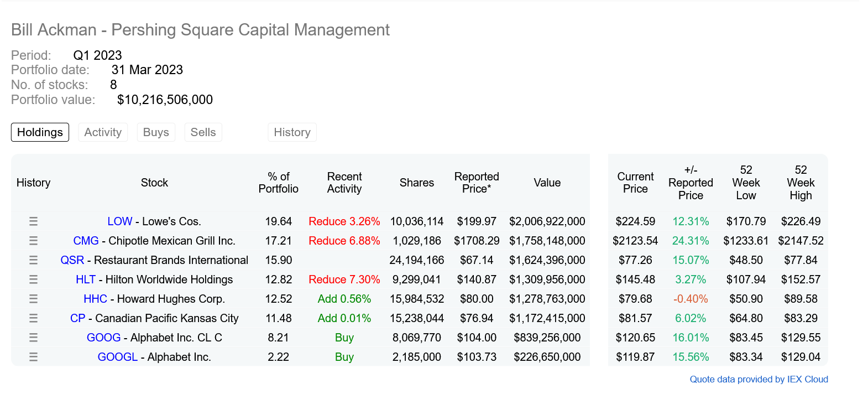The image size is (868, 404).
Task: Open history icon for Howard Hughes Corp. row
Action: [x=33, y=299]
